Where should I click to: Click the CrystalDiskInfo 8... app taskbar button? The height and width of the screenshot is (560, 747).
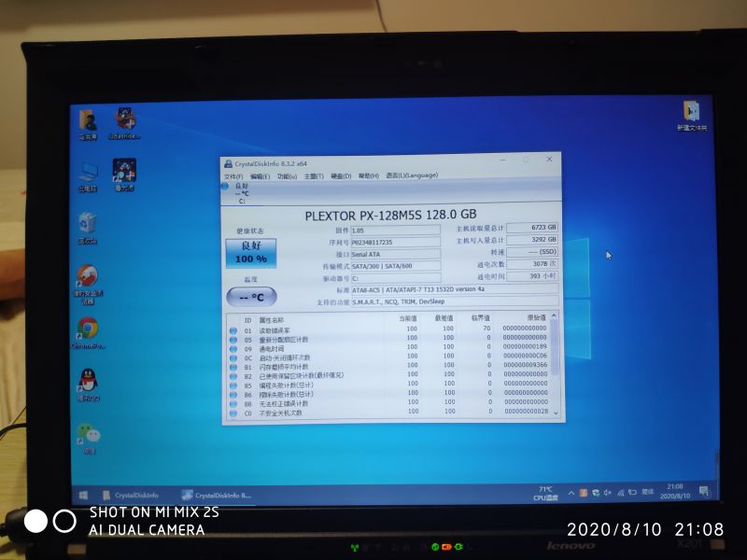pos(217,496)
